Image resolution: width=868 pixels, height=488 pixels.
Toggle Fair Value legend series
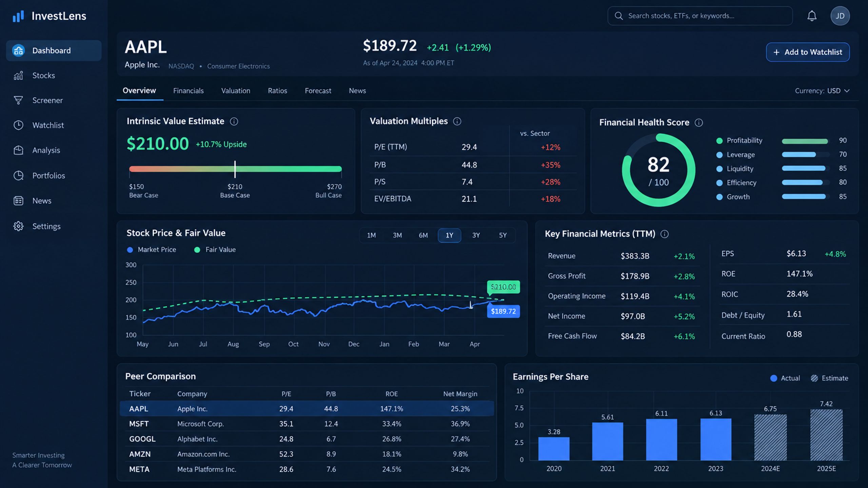215,250
